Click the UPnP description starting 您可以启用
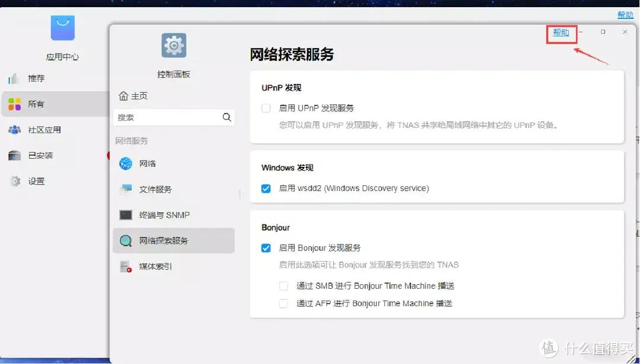This screenshot has height=364, width=640. point(418,125)
